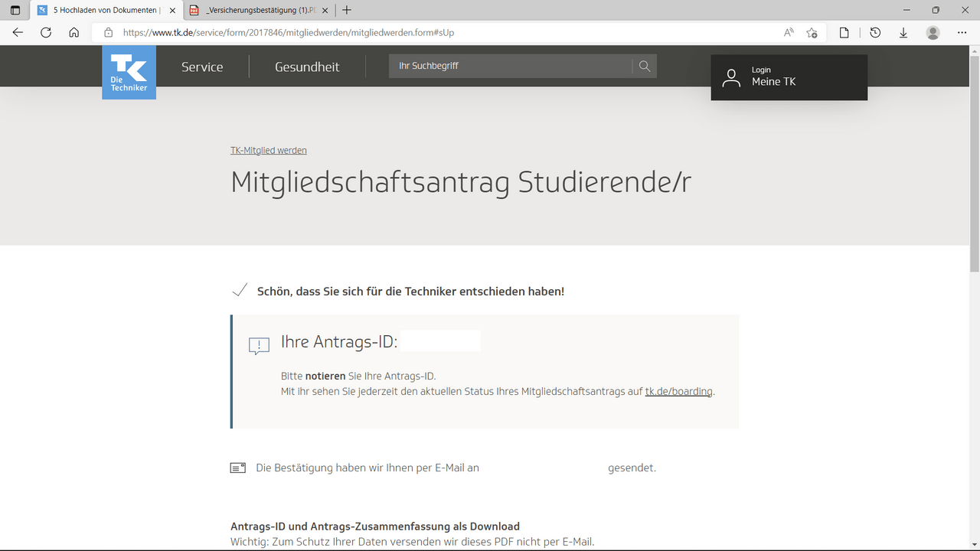Screen dimensions: 980x551
Task: Open the tab actions menu icon
Action: click(x=15, y=10)
